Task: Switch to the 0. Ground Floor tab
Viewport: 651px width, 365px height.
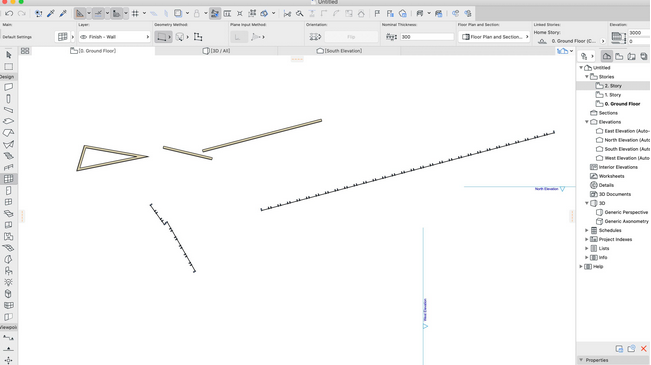Action: click(x=93, y=51)
